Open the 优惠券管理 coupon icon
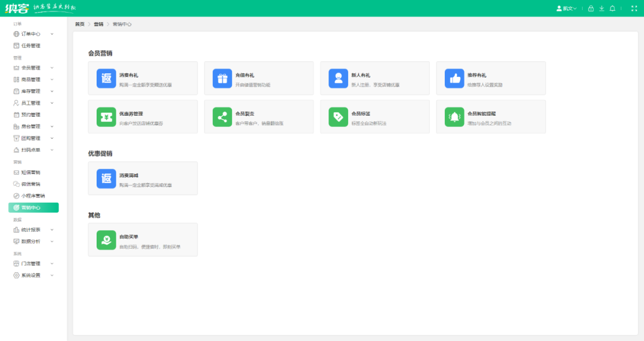The height and width of the screenshot is (341, 644). (106, 117)
